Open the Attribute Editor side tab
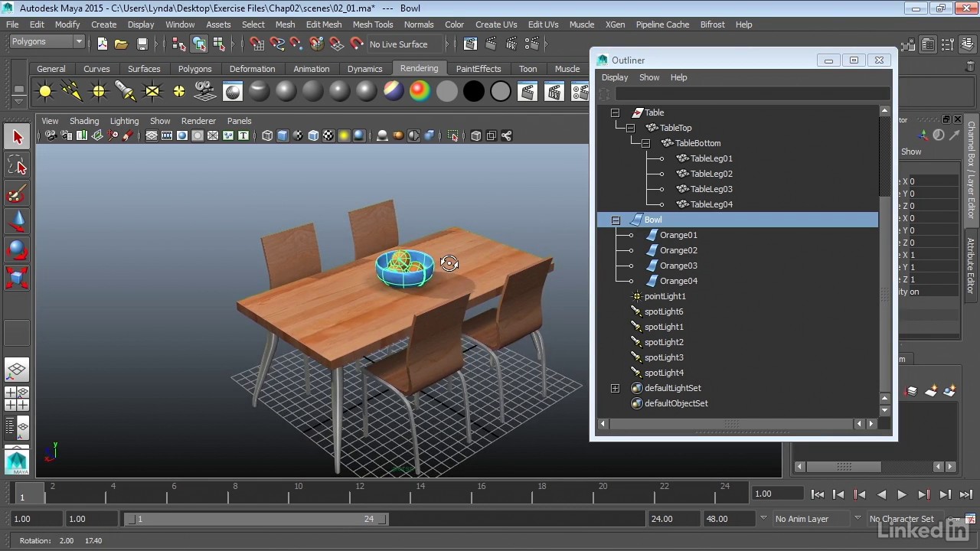The width and height of the screenshot is (980, 551). click(x=971, y=266)
